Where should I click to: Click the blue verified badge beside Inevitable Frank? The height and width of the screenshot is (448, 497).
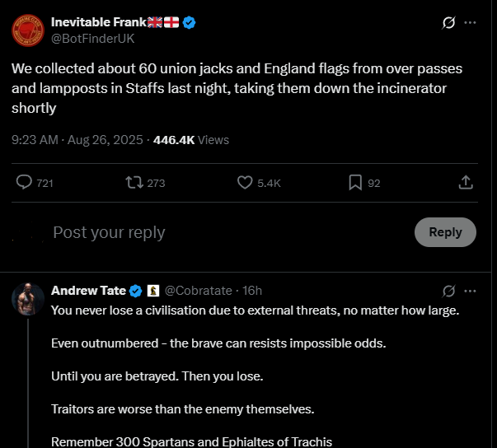tap(190, 23)
